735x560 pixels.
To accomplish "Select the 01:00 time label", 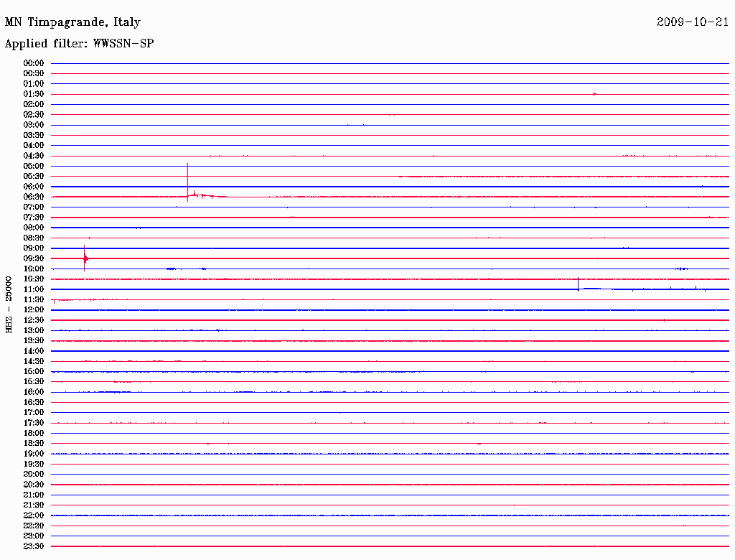I will (34, 84).
